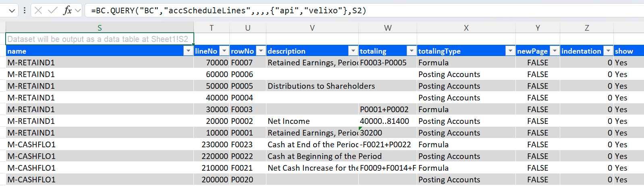Click the Cancel X icon in formula bar
Viewport: 644px width, 186px height.
(x=38, y=10)
